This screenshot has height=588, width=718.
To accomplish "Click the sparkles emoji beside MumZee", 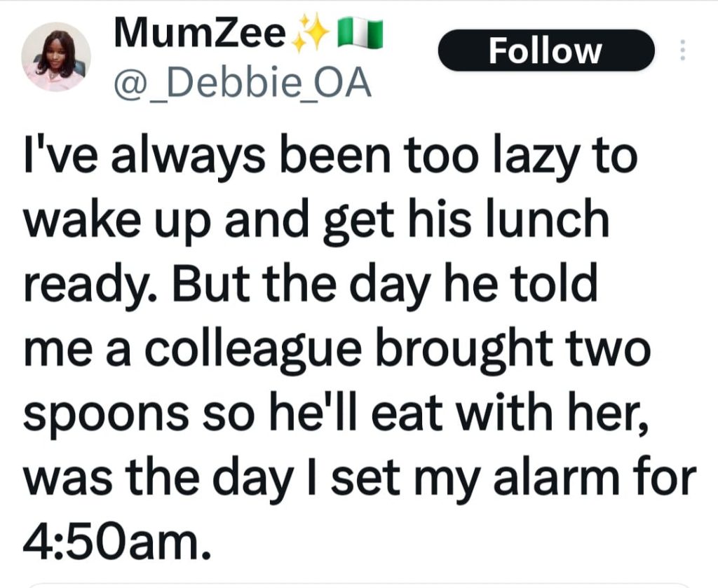I will pyautogui.click(x=307, y=35).
